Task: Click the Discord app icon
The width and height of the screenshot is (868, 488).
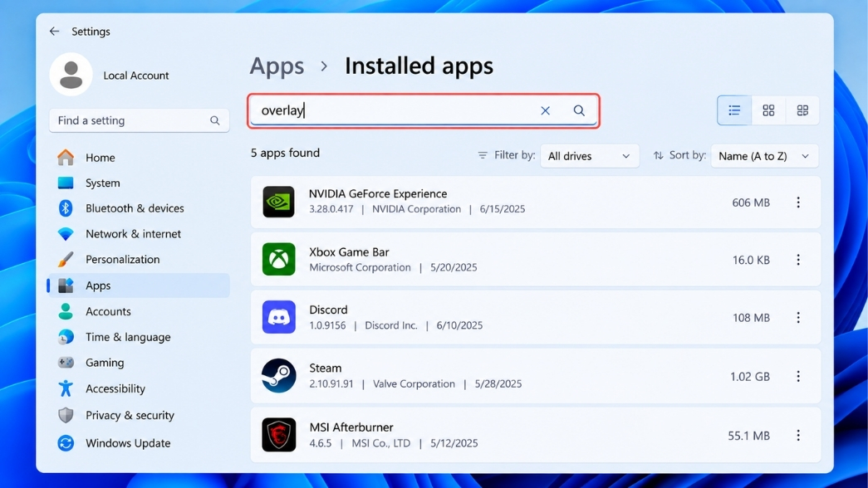Action: click(x=278, y=317)
